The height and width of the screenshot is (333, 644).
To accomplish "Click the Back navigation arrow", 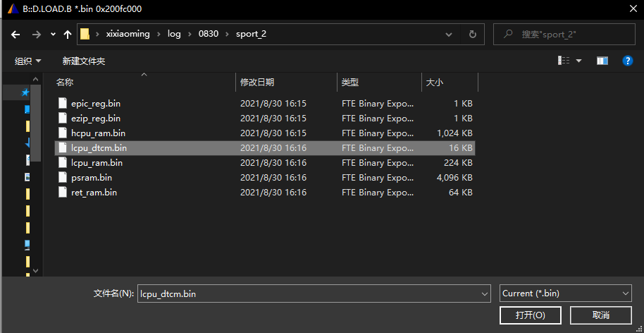I will click(x=16, y=34).
